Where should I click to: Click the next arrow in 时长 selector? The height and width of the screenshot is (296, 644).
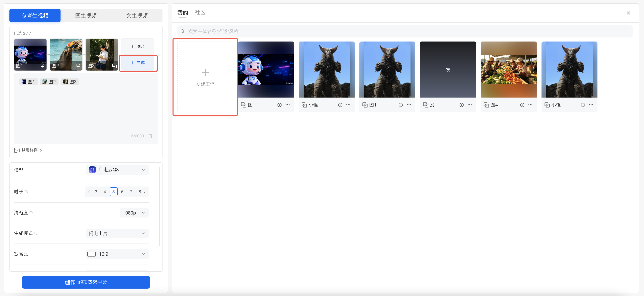click(x=145, y=192)
